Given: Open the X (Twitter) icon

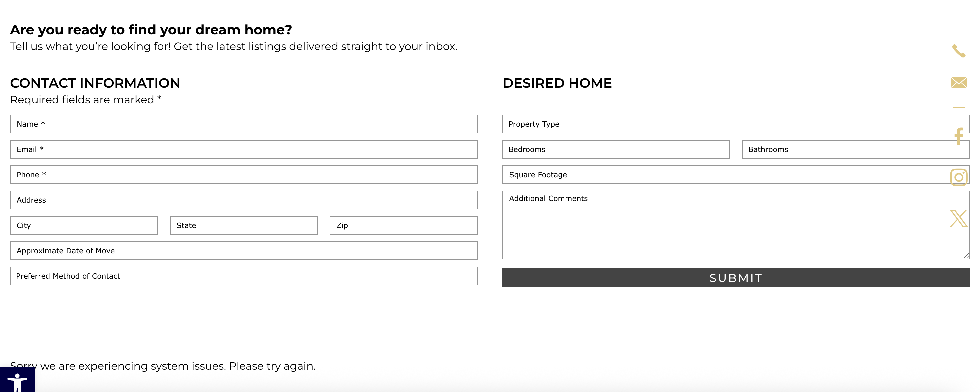Looking at the screenshot, I should coord(958,218).
